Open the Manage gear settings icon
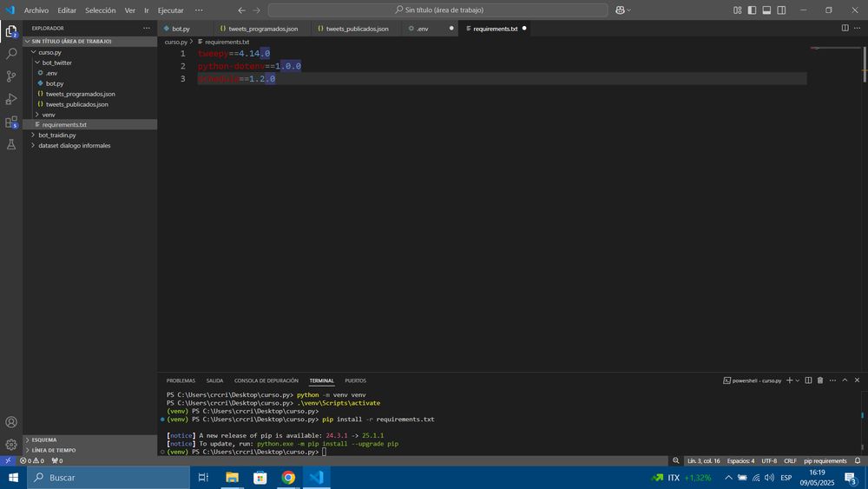The width and height of the screenshot is (868, 489). pos(11,445)
